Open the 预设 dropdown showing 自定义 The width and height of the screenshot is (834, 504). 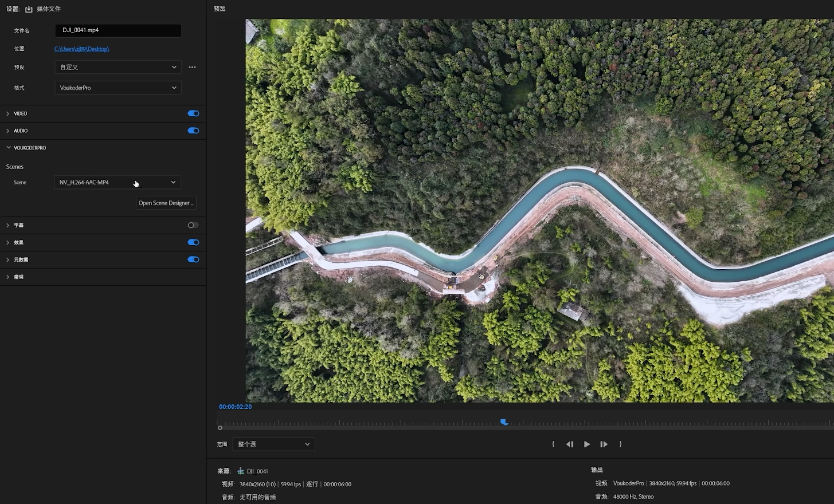[118, 67]
